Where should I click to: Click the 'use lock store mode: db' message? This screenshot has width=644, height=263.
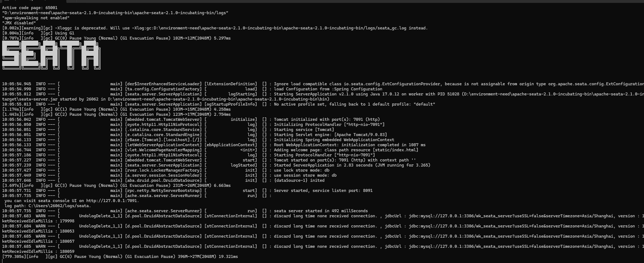click(302, 170)
